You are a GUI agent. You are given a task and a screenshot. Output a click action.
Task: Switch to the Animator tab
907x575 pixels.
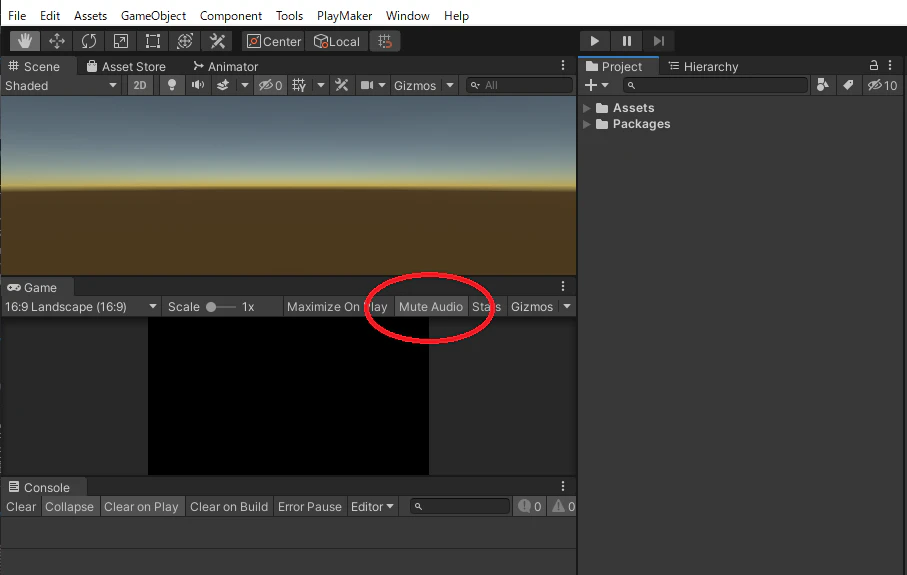click(x=226, y=67)
